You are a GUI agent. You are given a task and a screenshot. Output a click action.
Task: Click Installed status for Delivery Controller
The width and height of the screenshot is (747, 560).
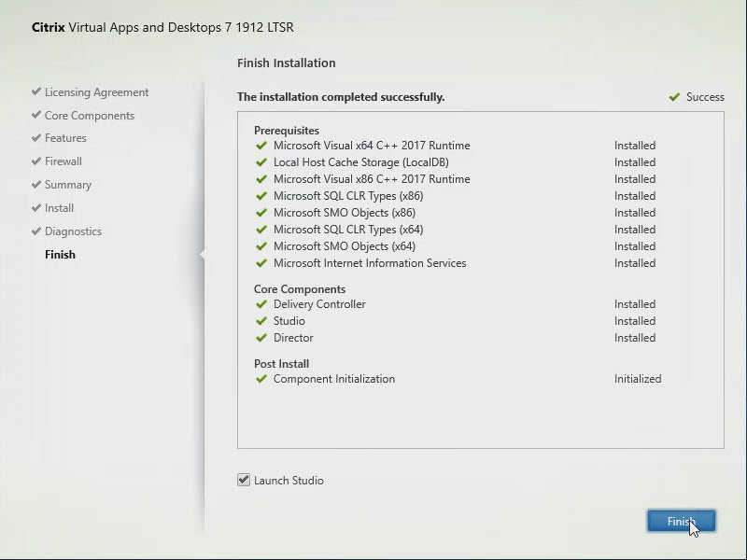pos(635,304)
